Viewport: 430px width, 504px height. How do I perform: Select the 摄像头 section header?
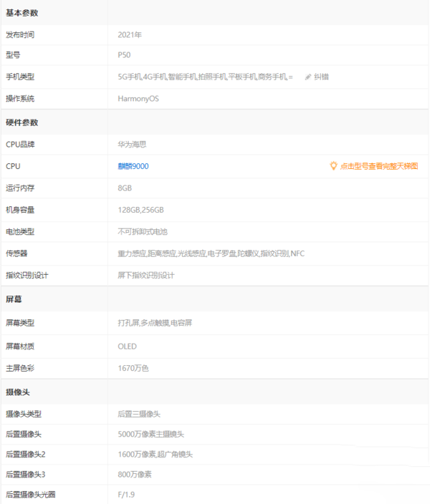[18, 392]
